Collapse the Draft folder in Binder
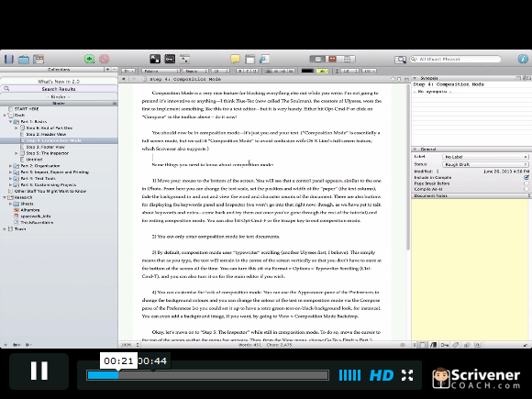 5,116
